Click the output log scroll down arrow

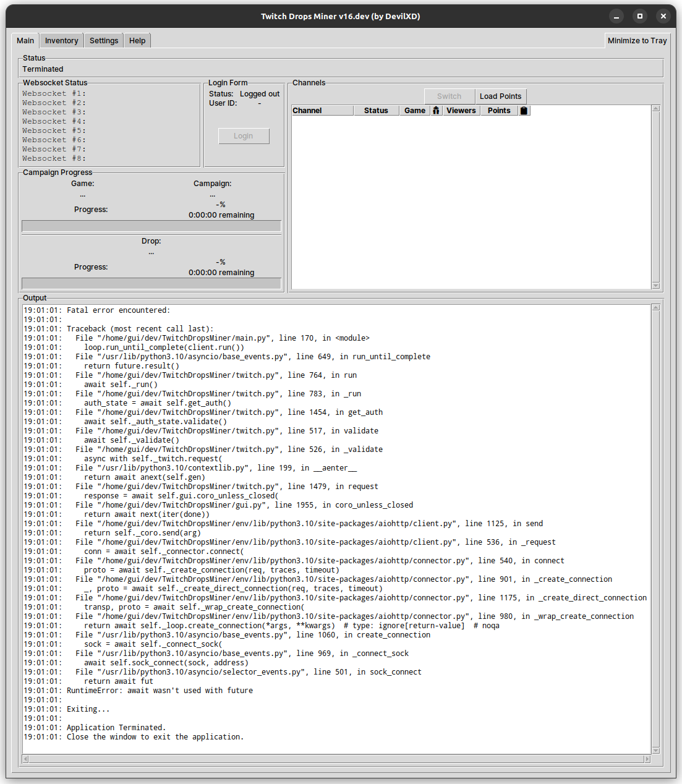[x=656, y=751]
